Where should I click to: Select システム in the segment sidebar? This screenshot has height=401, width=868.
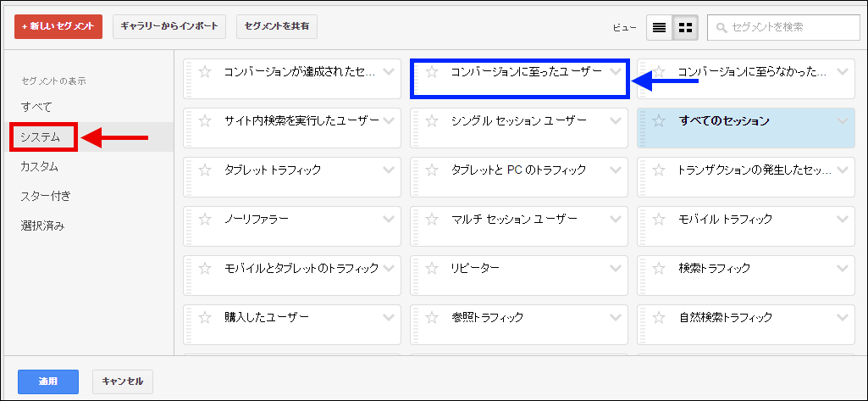tap(41, 136)
